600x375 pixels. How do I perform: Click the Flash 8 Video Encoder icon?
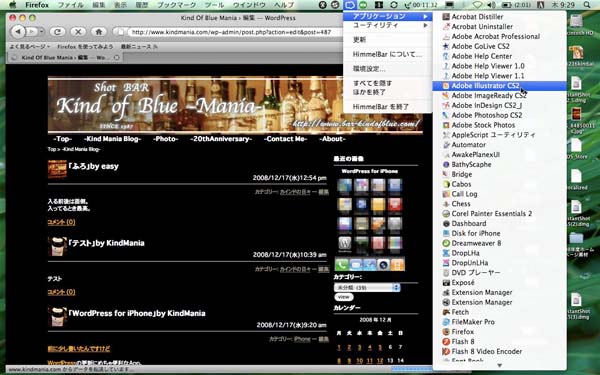click(446, 352)
